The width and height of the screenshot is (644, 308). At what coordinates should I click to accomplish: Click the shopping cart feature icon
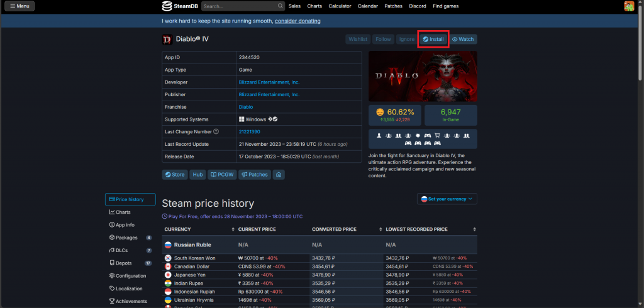click(438, 136)
